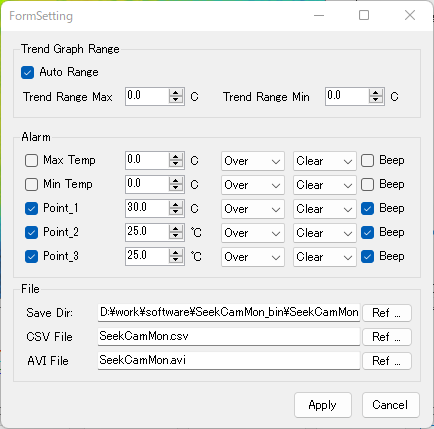The height and width of the screenshot is (429, 434).
Task: Uncheck the Auto Range checkbox
Action: 27,72
